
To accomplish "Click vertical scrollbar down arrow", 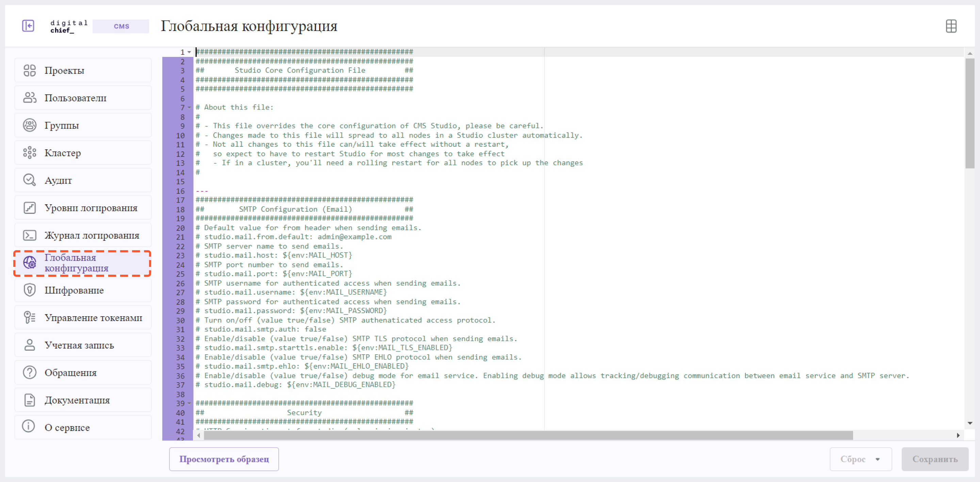I will (970, 423).
